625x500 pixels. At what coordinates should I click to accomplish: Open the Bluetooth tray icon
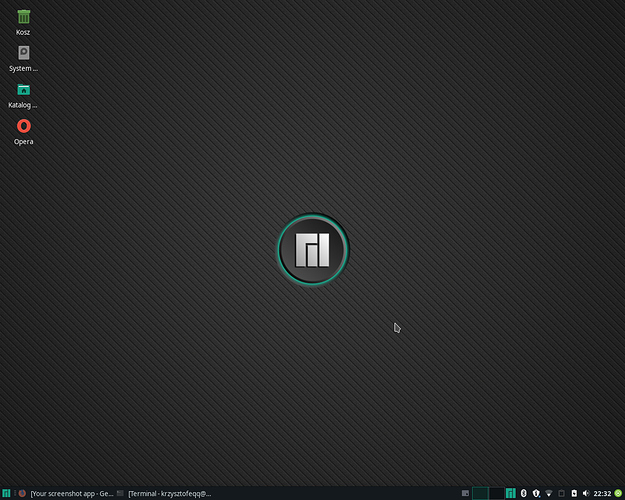coord(524,493)
